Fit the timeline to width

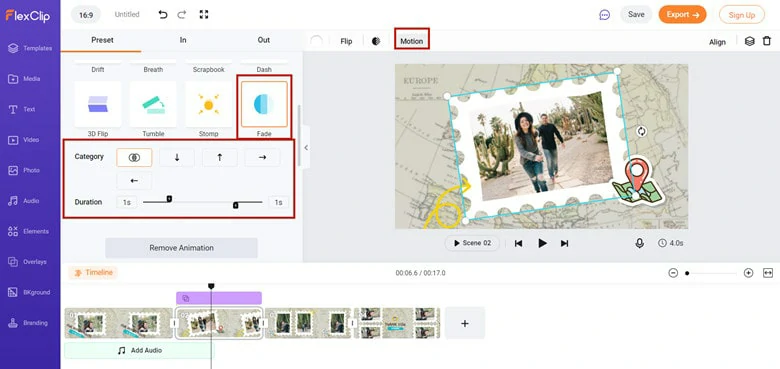pos(768,273)
